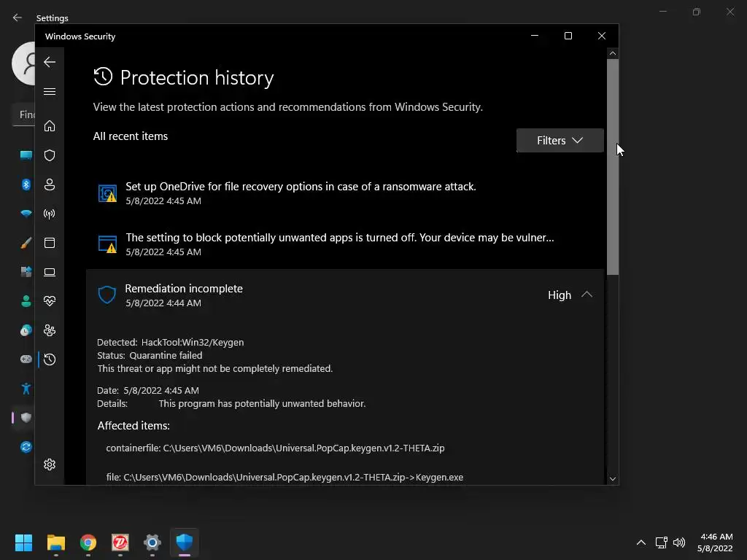Launch Google Chrome from taskbar
The image size is (747, 560).
[88, 542]
